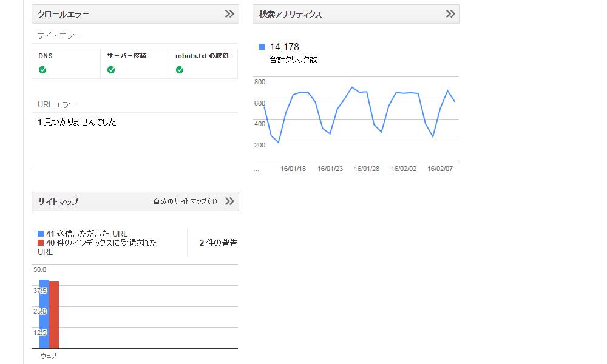
Task: Select the DNS site error cell
Action: tap(66, 63)
